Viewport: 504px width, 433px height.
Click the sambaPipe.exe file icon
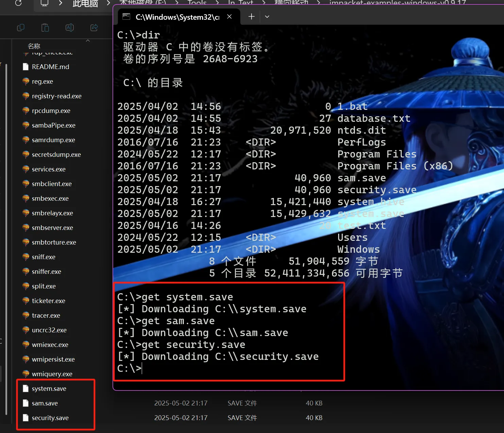pos(26,125)
